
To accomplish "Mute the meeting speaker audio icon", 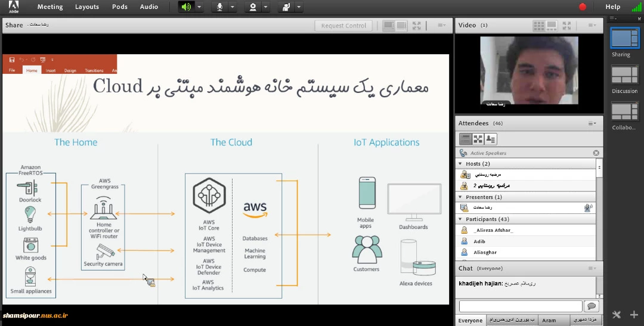I will 187,7.
